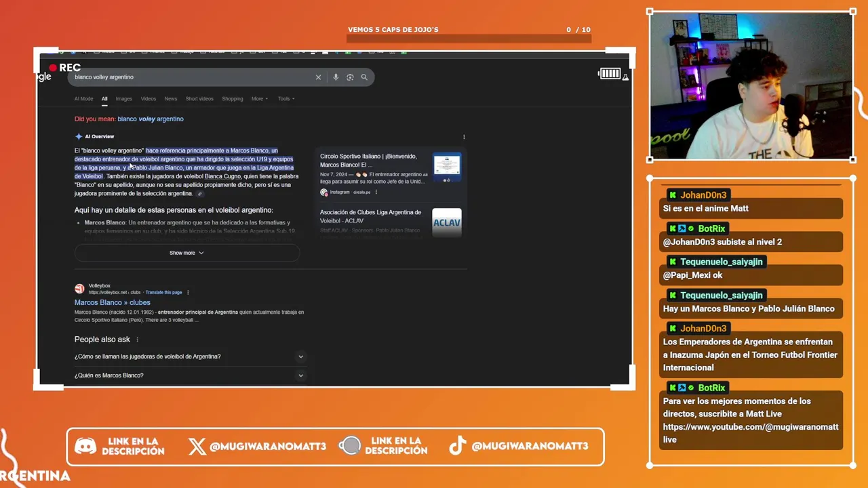
Task: Click the stream webcam feed
Action: [x=751, y=86]
